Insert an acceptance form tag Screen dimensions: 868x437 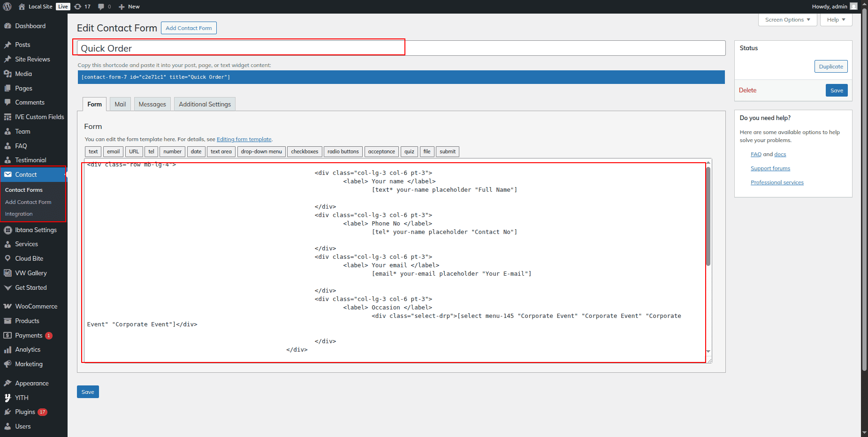pyautogui.click(x=381, y=151)
